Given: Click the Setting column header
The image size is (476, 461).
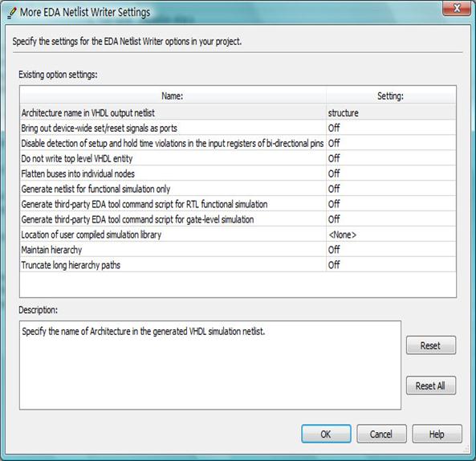Looking at the screenshot, I should (x=391, y=96).
